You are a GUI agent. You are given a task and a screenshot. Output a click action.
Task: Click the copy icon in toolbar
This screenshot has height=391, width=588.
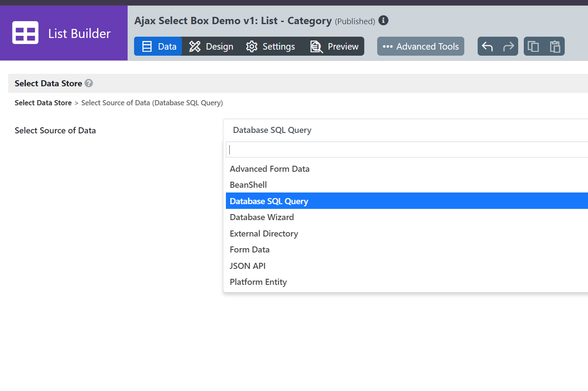pyautogui.click(x=533, y=46)
